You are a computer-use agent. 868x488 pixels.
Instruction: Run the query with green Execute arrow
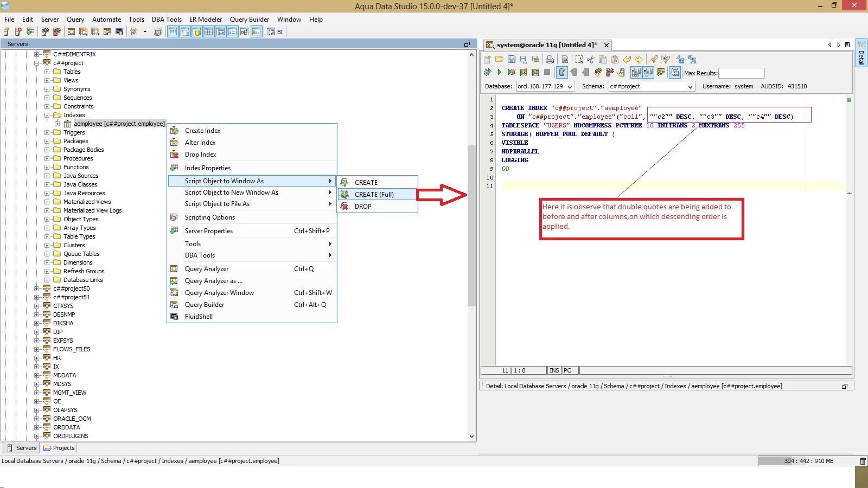[499, 72]
